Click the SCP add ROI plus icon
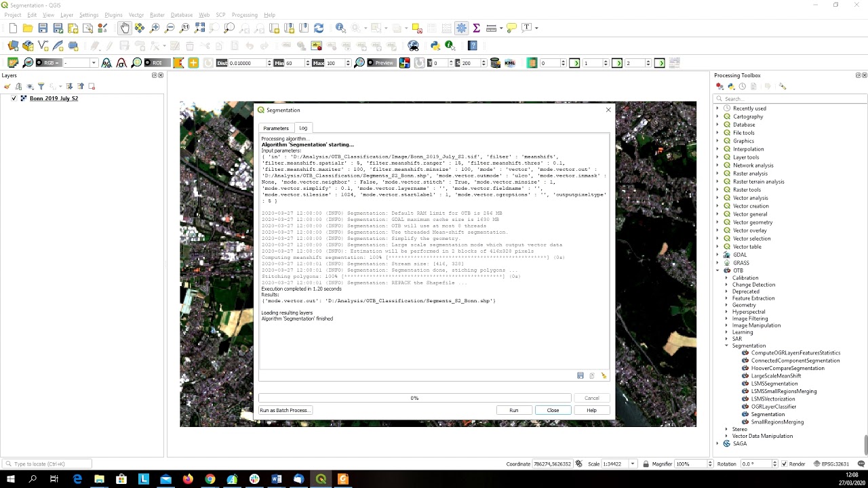This screenshot has height=488, width=868. tap(193, 63)
